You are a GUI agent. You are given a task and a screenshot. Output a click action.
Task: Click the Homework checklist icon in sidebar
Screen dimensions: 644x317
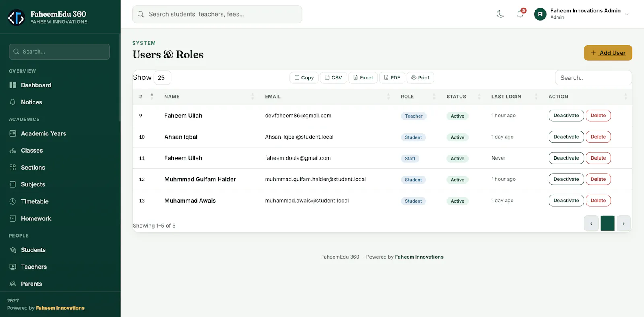(x=13, y=218)
